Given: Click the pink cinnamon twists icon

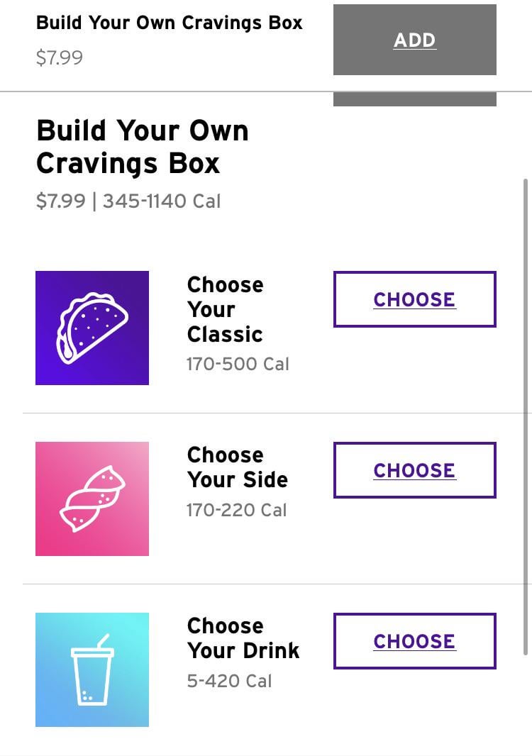Looking at the screenshot, I should [x=92, y=499].
